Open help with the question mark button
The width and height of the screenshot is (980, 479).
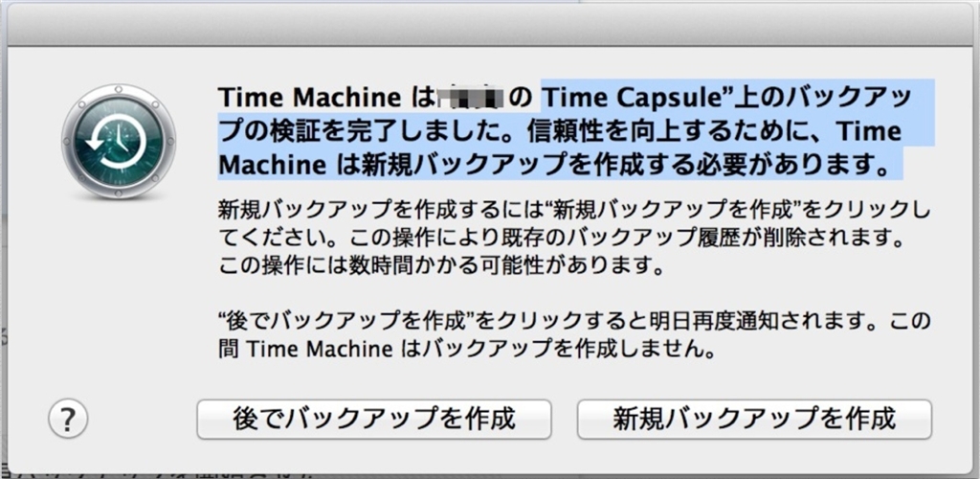(67, 417)
